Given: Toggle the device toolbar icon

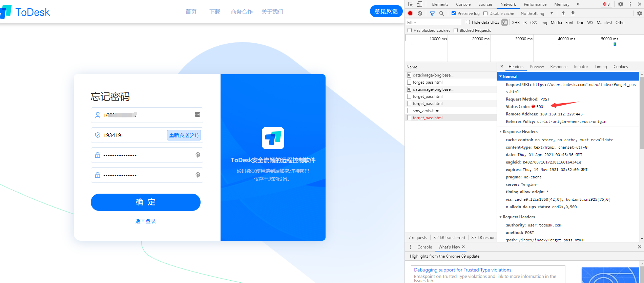Looking at the screenshot, I should (419, 4).
